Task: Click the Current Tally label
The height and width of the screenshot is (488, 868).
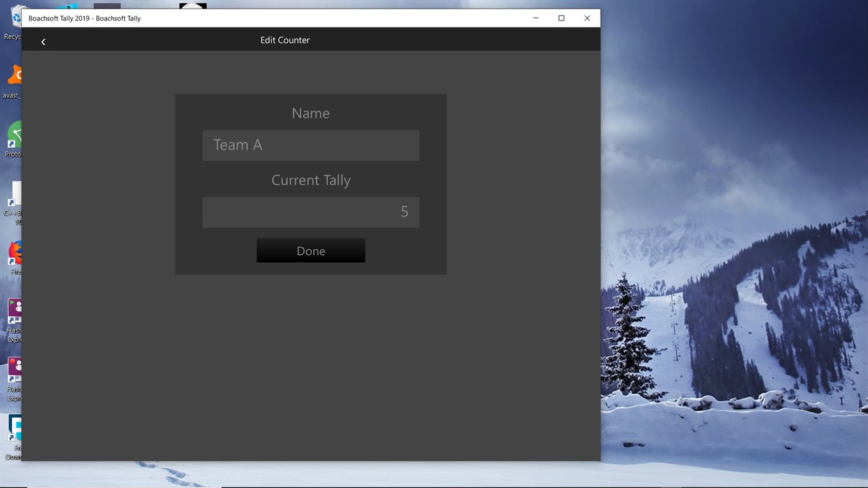Action: pos(310,180)
